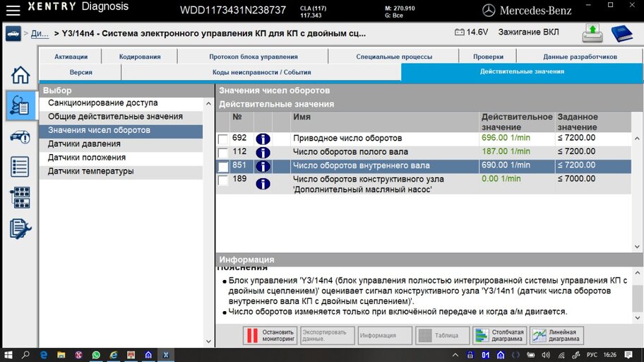Open Internet Explorer in taskbar
644x362 pixels.
pyautogui.click(x=114, y=355)
